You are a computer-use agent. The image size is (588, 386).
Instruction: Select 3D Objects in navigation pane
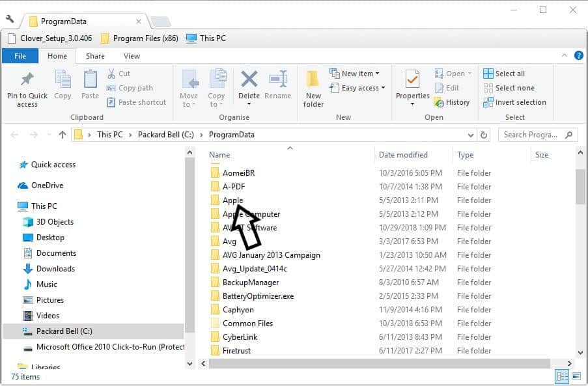click(48, 222)
